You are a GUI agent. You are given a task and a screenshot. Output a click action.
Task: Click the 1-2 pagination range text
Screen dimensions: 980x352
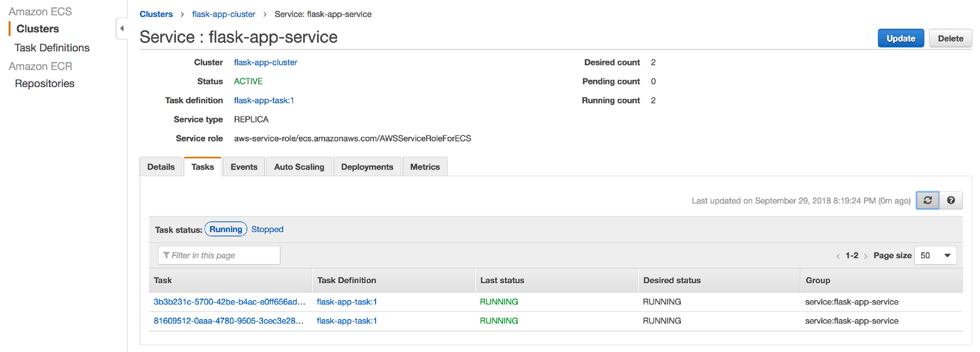tap(852, 256)
